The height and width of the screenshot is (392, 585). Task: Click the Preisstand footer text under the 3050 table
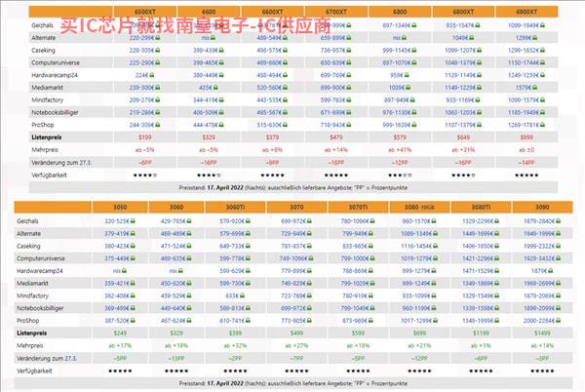click(293, 383)
